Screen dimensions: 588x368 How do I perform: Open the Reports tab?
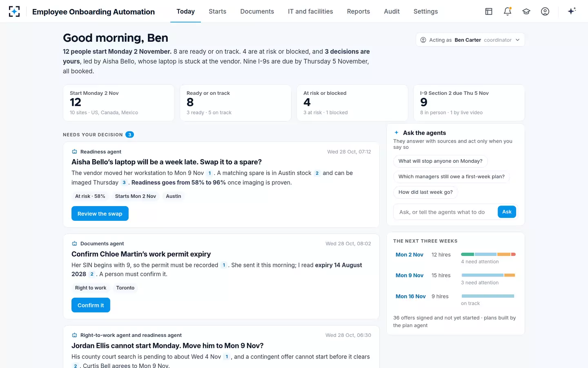click(x=358, y=11)
